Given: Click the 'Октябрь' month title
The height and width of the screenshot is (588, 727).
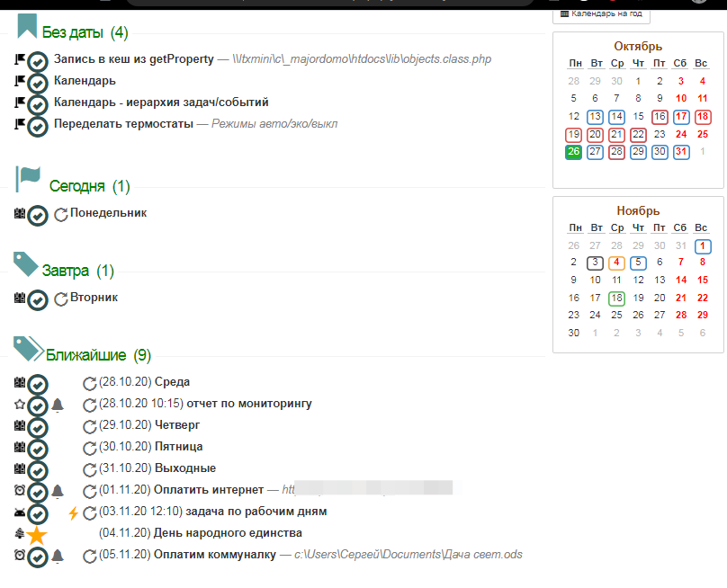Looking at the screenshot, I should tap(638, 47).
